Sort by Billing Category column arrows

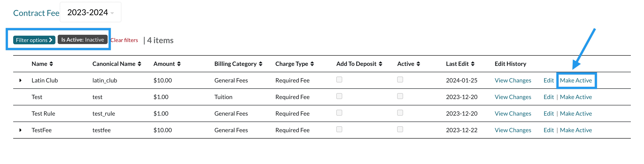(260, 64)
